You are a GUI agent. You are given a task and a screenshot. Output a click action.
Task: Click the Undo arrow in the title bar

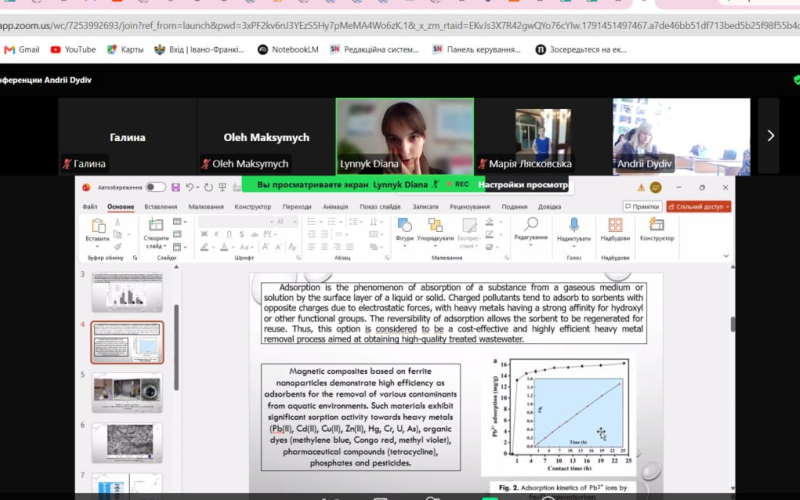pyautogui.click(x=189, y=187)
